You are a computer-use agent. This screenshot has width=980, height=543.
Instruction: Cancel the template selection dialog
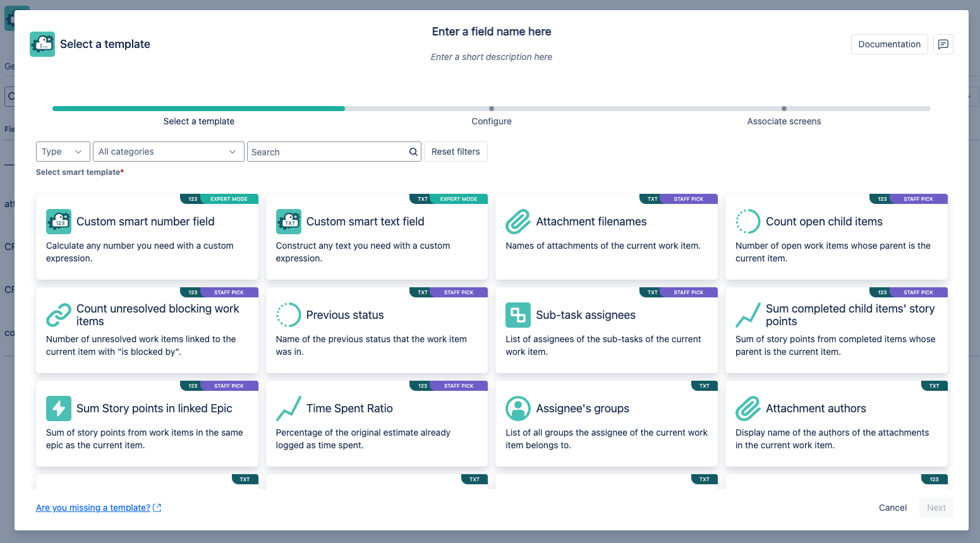pyautogui.click(x=892, y=508)
